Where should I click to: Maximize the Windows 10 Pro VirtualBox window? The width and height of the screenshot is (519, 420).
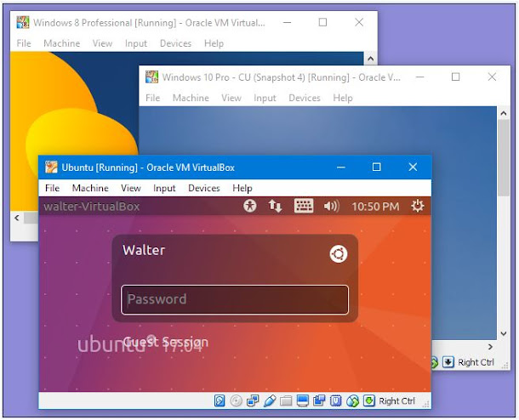(x=456, y=77)
